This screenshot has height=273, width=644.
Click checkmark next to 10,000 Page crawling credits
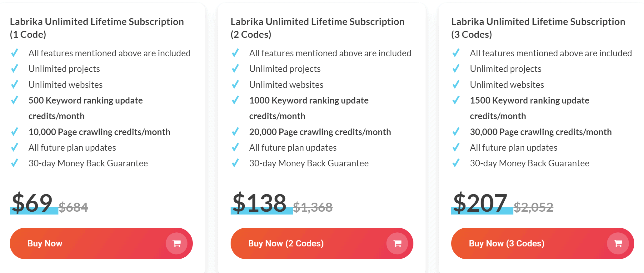pos(15,132)
